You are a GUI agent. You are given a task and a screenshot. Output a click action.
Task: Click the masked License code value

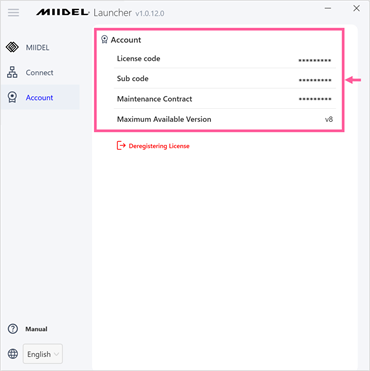[x=315, y=60]
